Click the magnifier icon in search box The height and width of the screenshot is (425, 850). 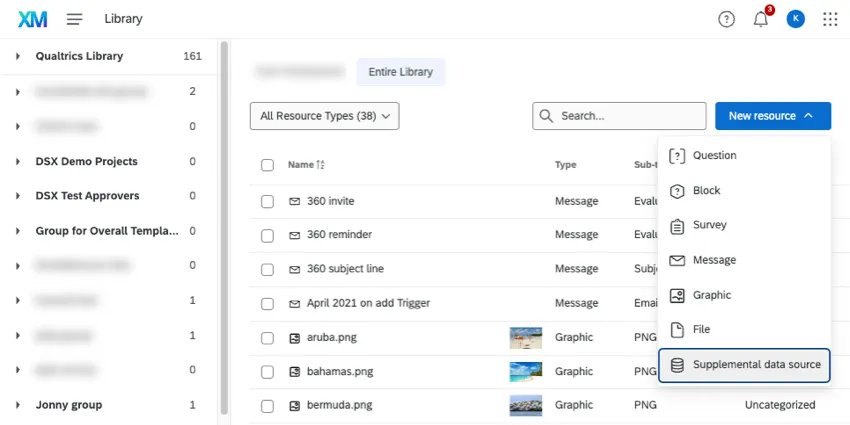point(547,116)
